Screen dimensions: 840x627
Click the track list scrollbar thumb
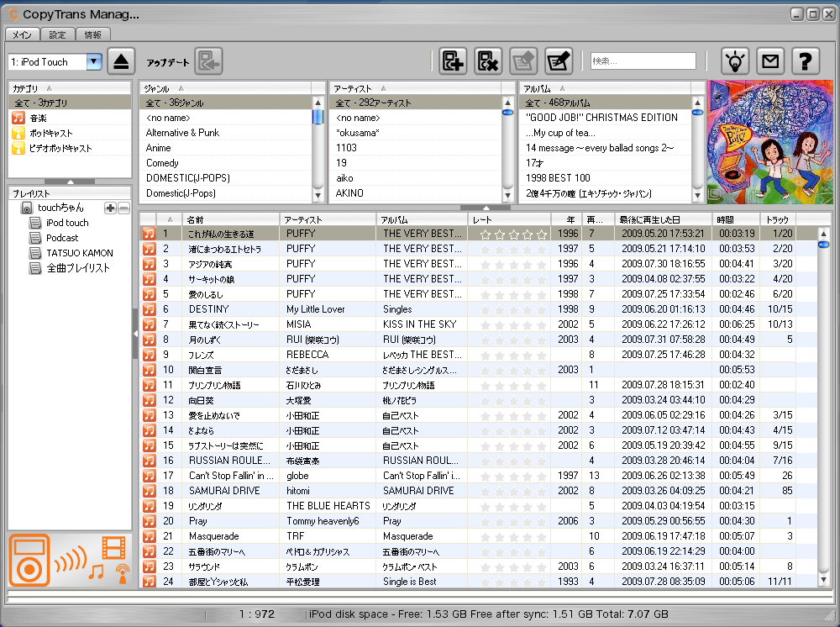pyautogui.click(x=823, y=245)
